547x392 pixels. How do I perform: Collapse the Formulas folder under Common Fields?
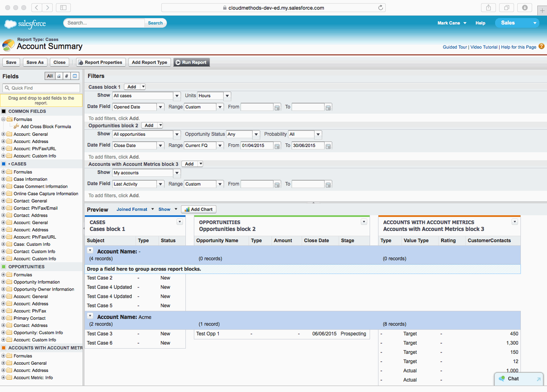4,119
